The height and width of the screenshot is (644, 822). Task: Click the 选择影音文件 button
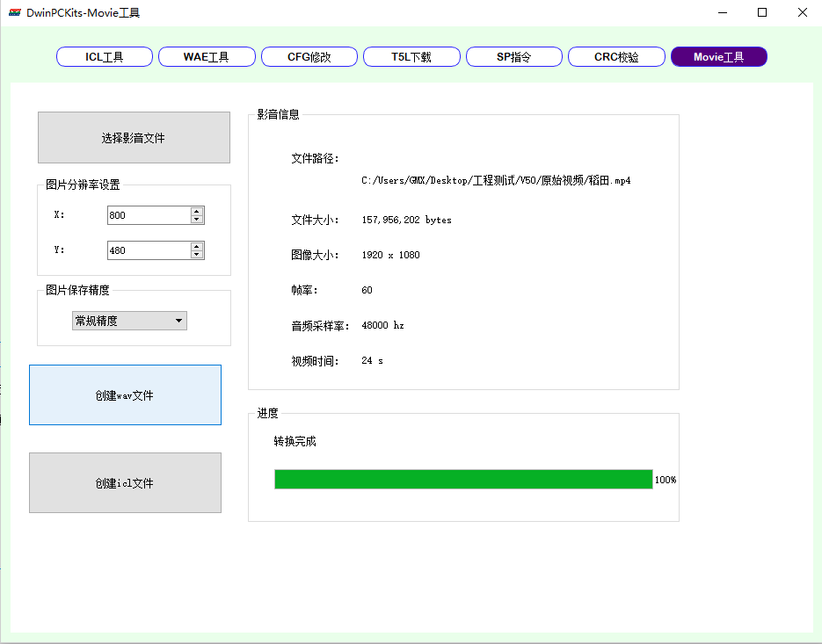[x=134, y=138]
